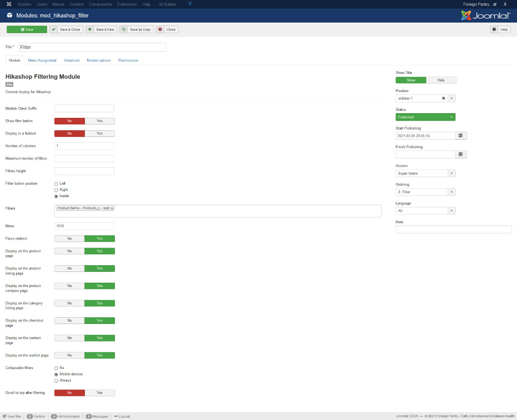Clear the sidebar-1 position with the X icon
This screenshot has height=420, width=517.
443,98
